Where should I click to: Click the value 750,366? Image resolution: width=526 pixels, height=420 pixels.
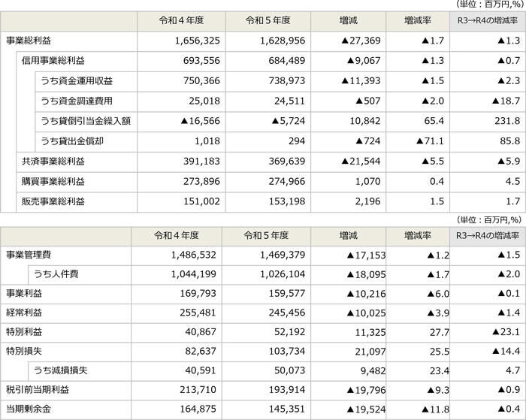point(201,81)
